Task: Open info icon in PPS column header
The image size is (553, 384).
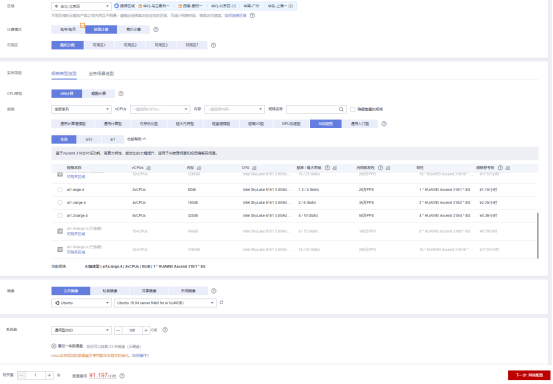Action: (381, 167)
